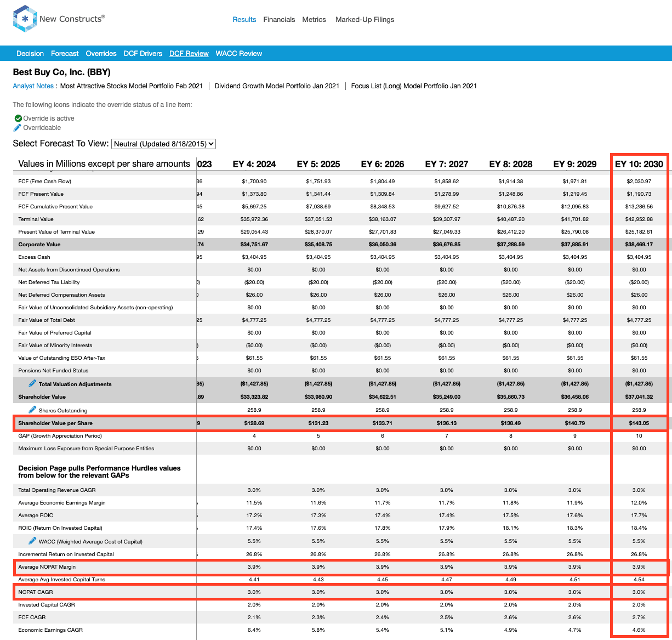Viewport: 672px width, 640px height.
Task: Click the Fair Value of Total Debt label
Action: (x=47, y=320)
